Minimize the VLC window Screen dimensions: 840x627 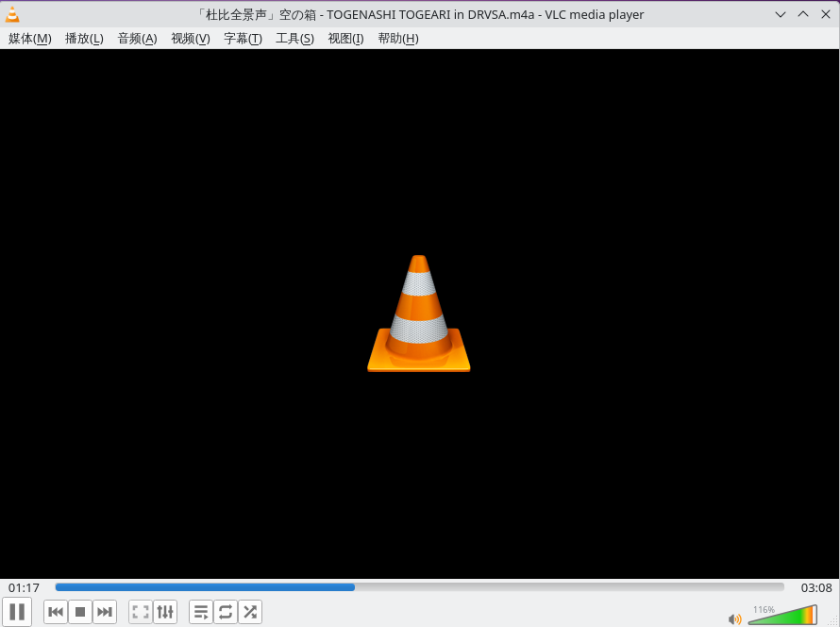[781, 14]
